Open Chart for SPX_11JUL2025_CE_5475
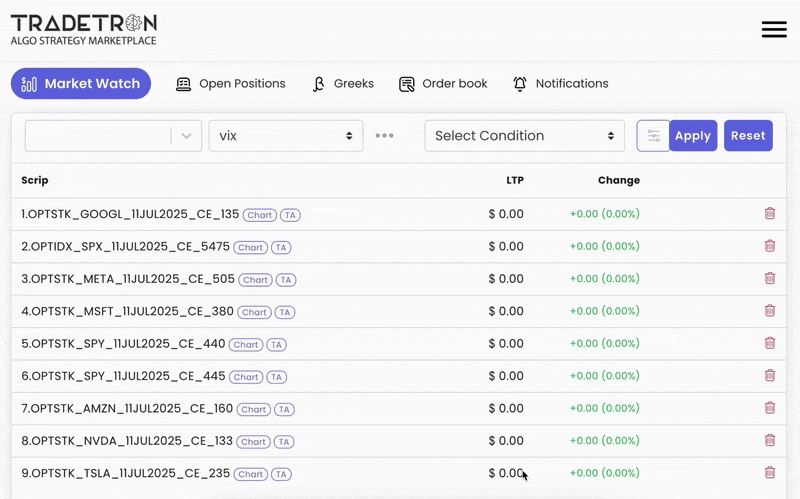800x499 pixels. [x=251, y=247]
